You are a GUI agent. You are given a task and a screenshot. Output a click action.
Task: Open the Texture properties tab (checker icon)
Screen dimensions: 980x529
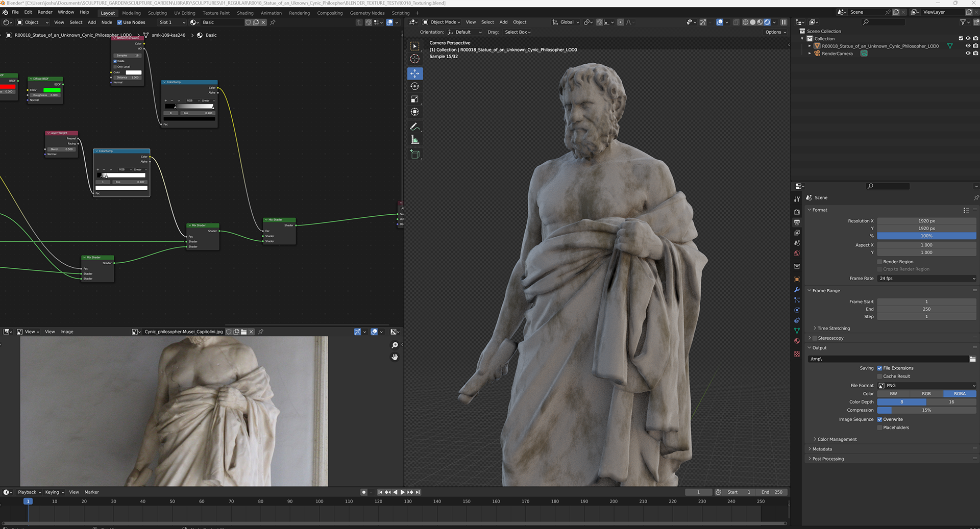click(797, 354)
